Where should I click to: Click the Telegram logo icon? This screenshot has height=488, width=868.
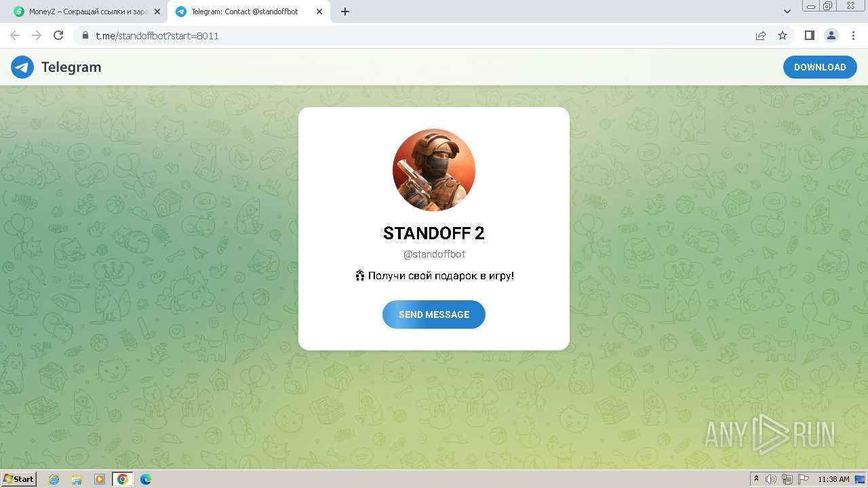22,67
